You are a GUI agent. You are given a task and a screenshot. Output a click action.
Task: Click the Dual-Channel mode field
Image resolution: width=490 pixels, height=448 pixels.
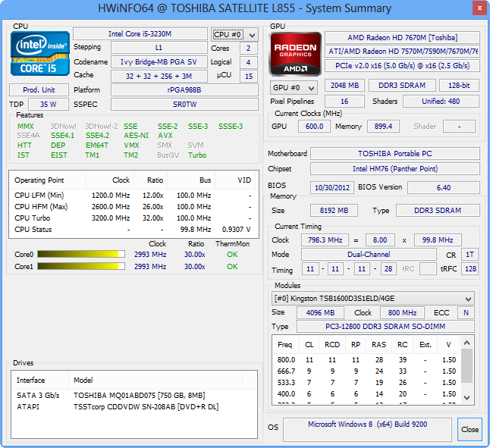369,255
